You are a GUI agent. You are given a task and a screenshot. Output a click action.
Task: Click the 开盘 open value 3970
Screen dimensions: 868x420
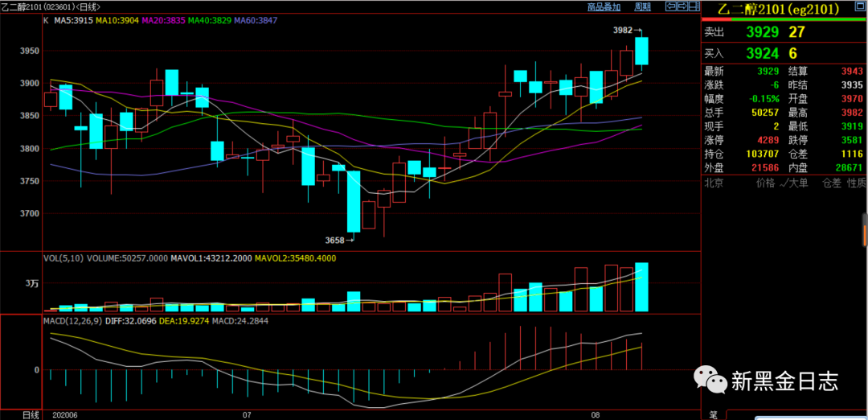pyautogui.click(x=852, y=99)
